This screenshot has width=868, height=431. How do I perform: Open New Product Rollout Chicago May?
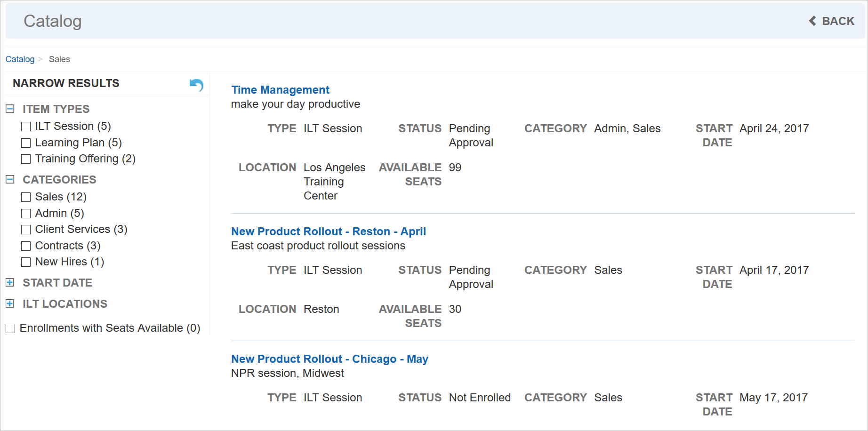[x=330, y=359]
